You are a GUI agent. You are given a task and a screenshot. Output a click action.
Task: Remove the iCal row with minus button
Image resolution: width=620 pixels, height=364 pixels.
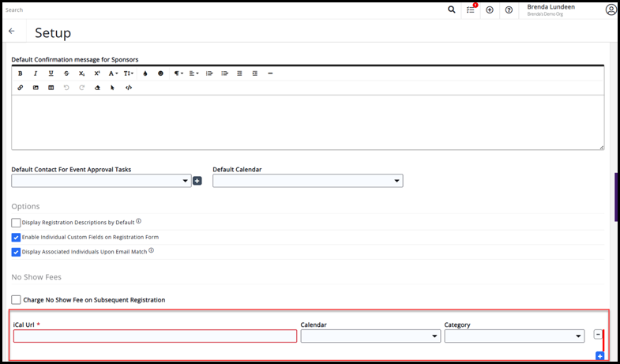pos(598,335)
